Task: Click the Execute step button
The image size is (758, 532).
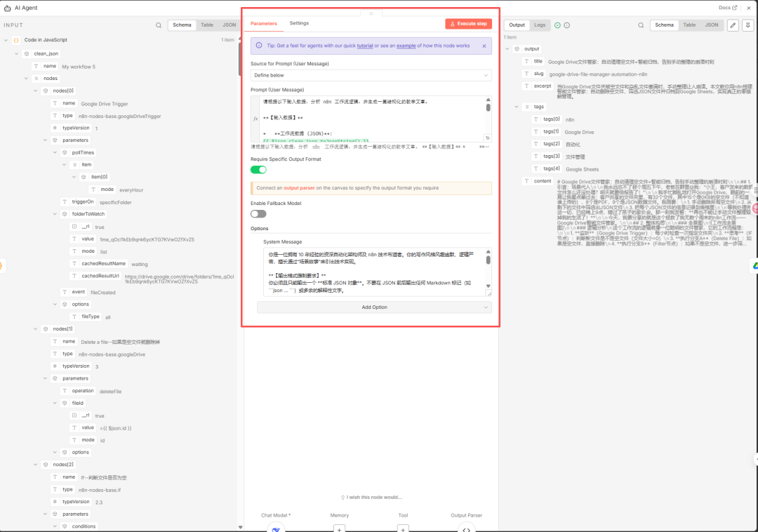Action: tap(468, 24)
